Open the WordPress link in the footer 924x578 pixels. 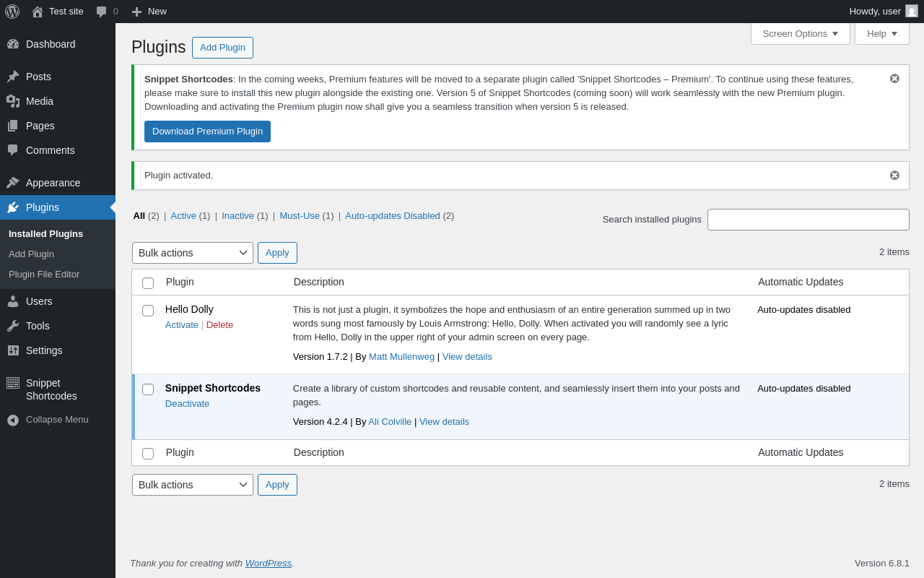point(269,564)
